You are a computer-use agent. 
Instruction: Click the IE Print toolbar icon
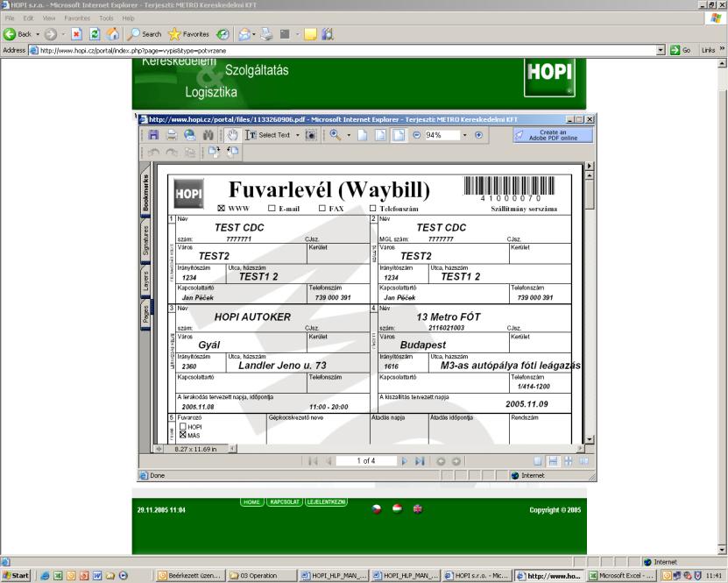pyautogui.click(x=266, y=34)
